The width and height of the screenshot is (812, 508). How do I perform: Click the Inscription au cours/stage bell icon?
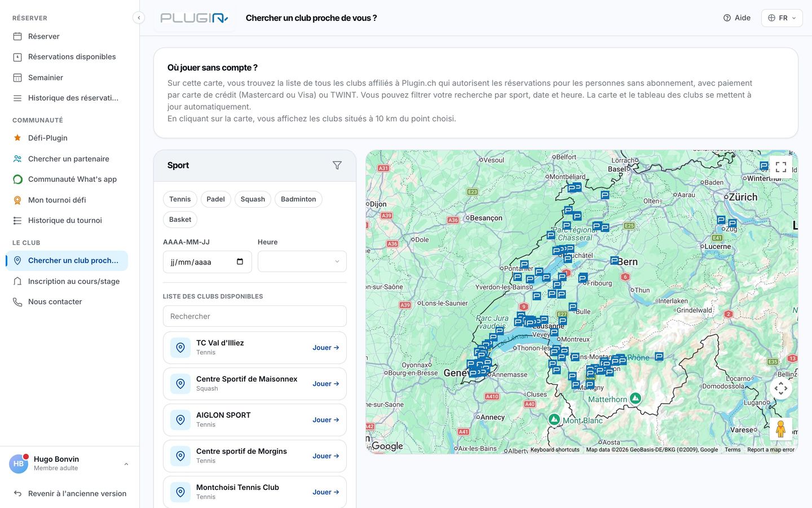coord(17,281)
